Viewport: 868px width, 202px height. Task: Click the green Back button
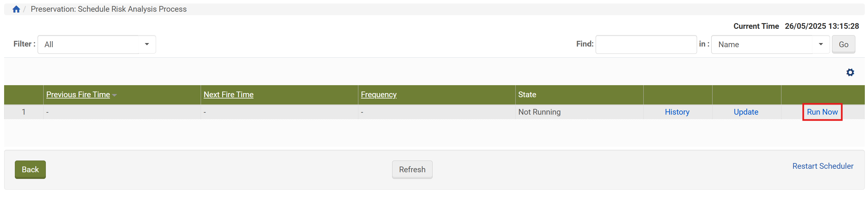pyautogui.click(x=30, y=169)
